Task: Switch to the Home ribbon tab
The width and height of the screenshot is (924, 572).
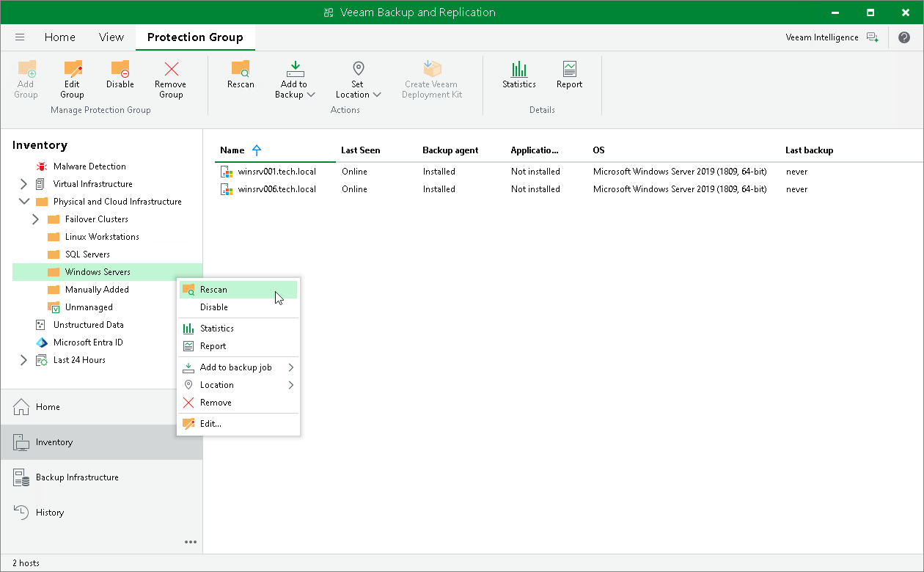Action: pyautogui.click(x=59, y=37)
